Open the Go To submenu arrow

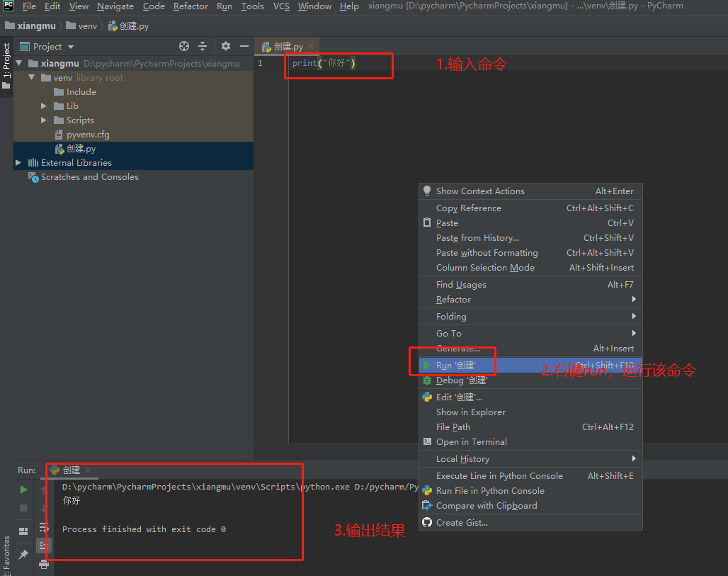pos(634,333)
